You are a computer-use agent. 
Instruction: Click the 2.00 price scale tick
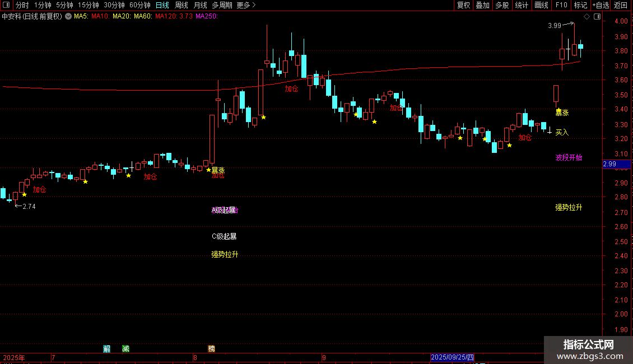click(621, 314)
